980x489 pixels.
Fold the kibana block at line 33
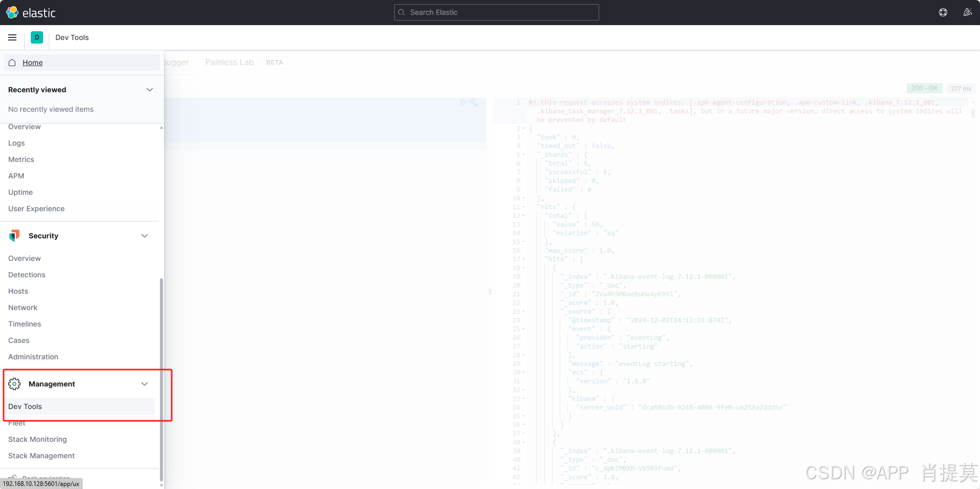[x=524, y=399]
